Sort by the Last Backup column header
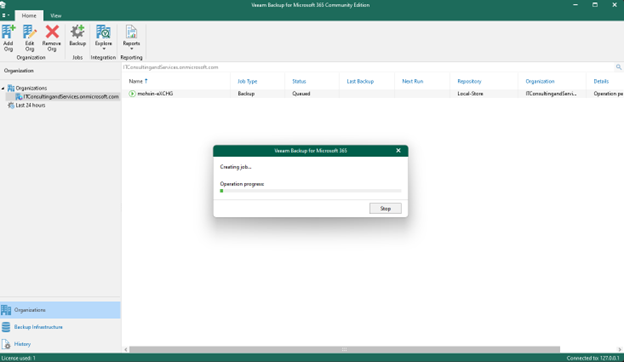 tap(360, 81)
